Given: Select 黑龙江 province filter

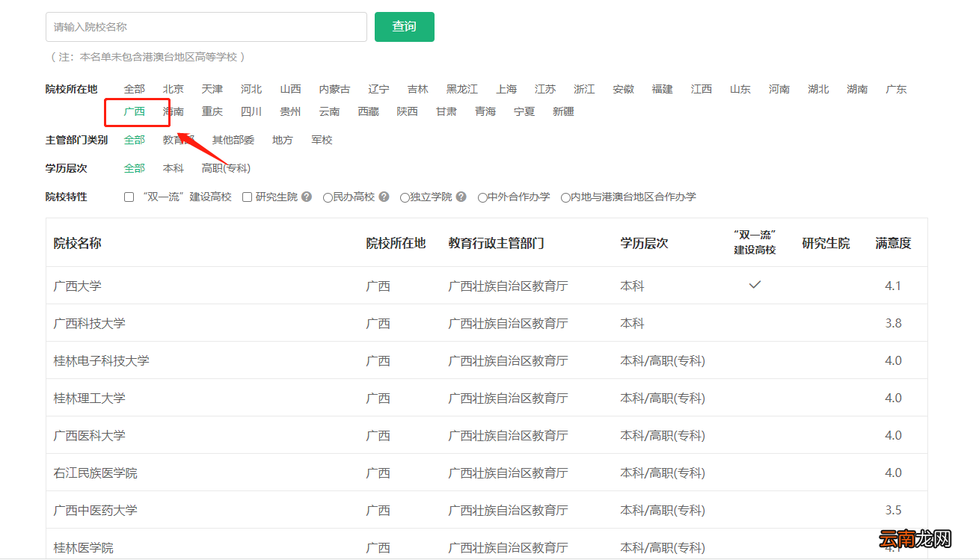Looking at the screenshot, I should coord(462,89).
